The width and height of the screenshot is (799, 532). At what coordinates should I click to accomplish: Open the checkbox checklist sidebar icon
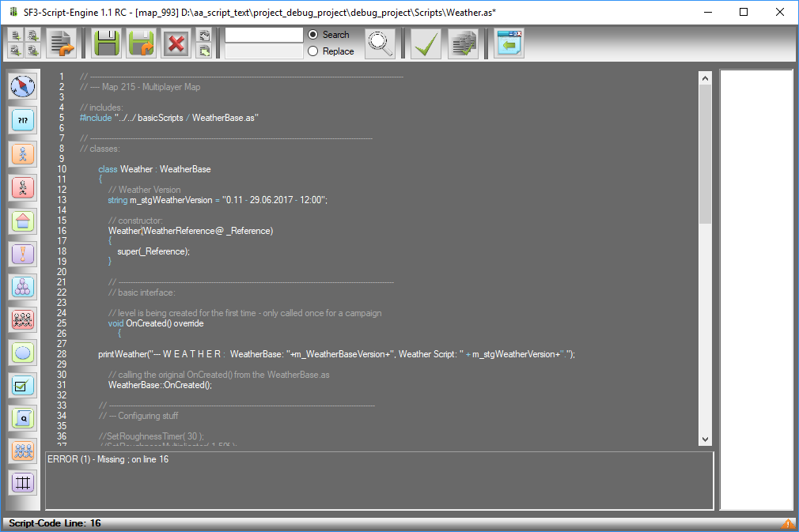[x=23, y=386]
